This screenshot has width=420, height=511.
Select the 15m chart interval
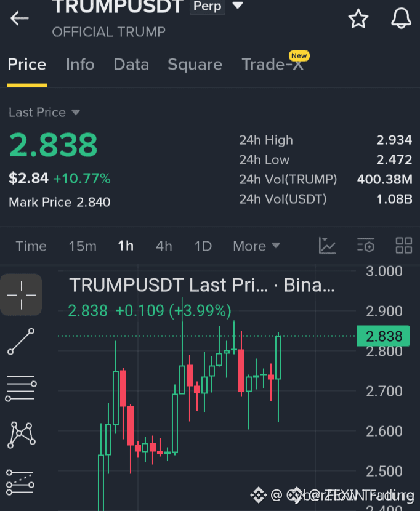[x=83, y=246]
